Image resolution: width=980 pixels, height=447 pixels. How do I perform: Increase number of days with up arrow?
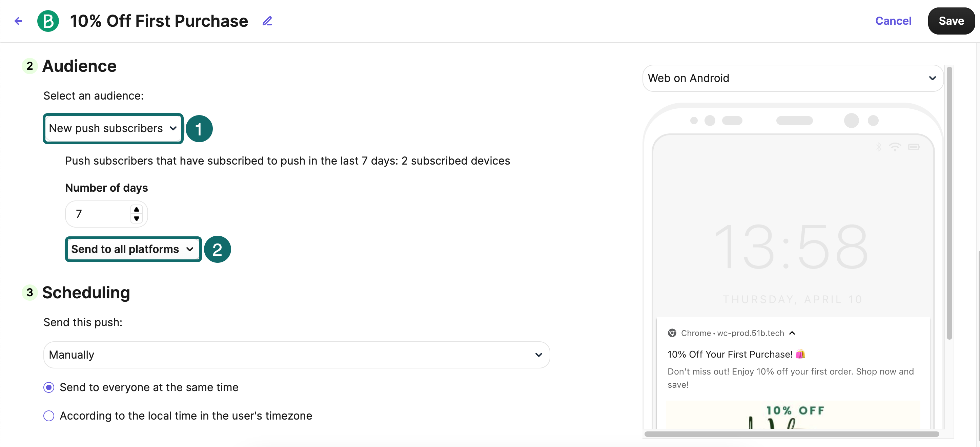coord(136,209)
